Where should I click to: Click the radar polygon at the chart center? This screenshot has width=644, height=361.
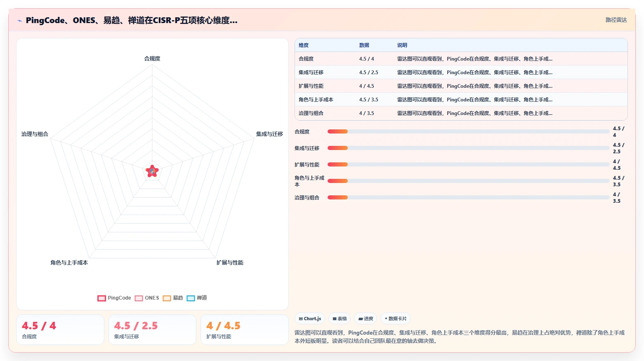(152, 171)
